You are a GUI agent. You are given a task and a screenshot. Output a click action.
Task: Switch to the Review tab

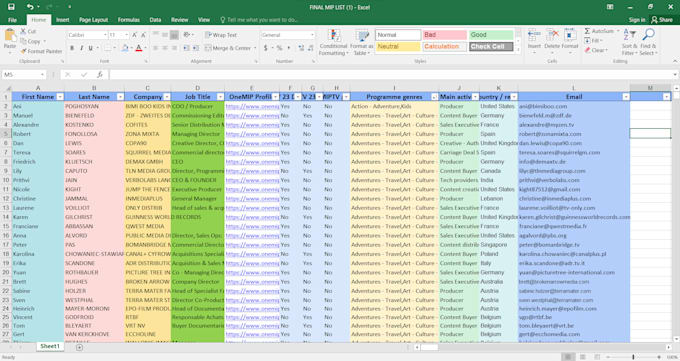tap(180, 20)
